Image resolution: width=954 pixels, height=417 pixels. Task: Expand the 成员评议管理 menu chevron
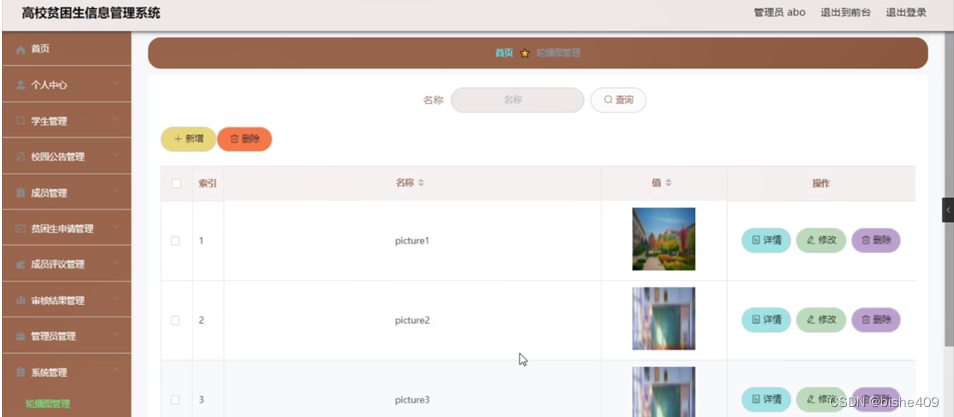coord(115,264)
